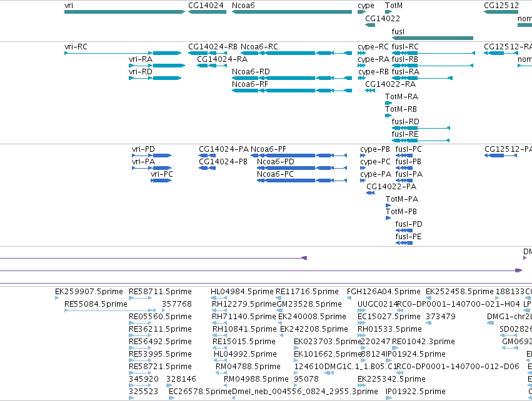Viewport: 532px width, 401px height.
Task: Click cDNA EC26578.5prime
Action: pos(172,398)
